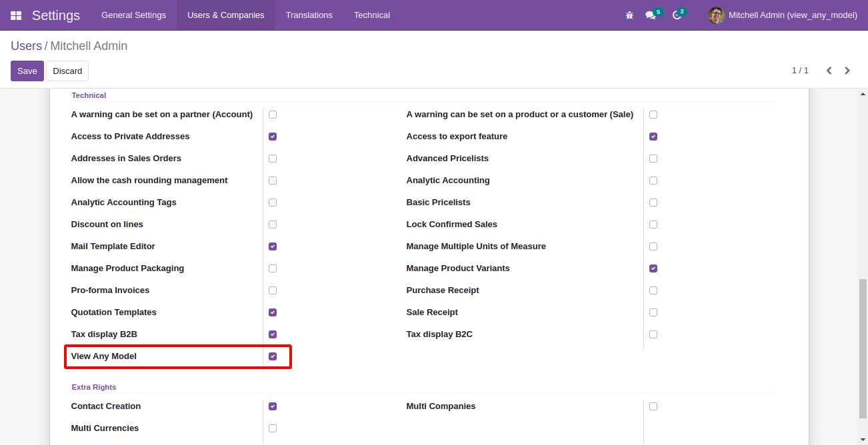Navigate to Users breadcrumb link
This screenshot has width=868, height=445.
click(26, 46)
